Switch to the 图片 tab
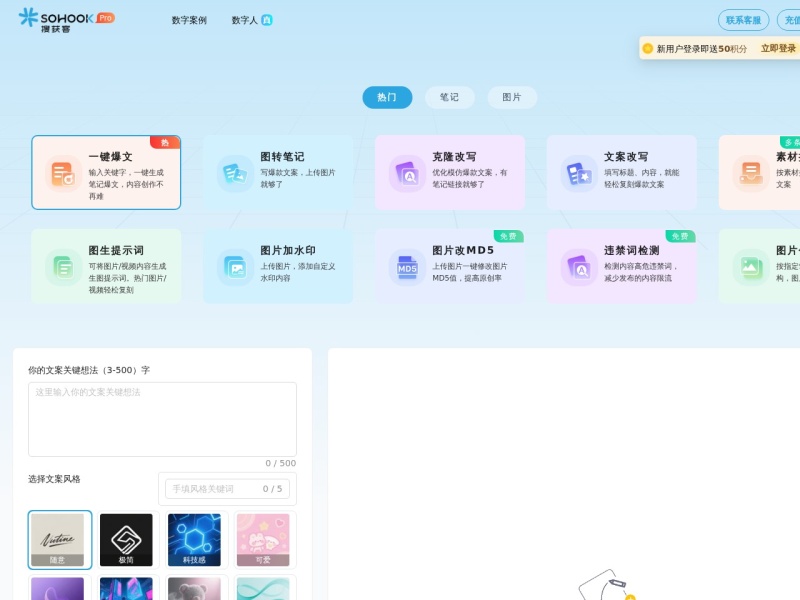The image size is (800, 600). pos(511,97)
